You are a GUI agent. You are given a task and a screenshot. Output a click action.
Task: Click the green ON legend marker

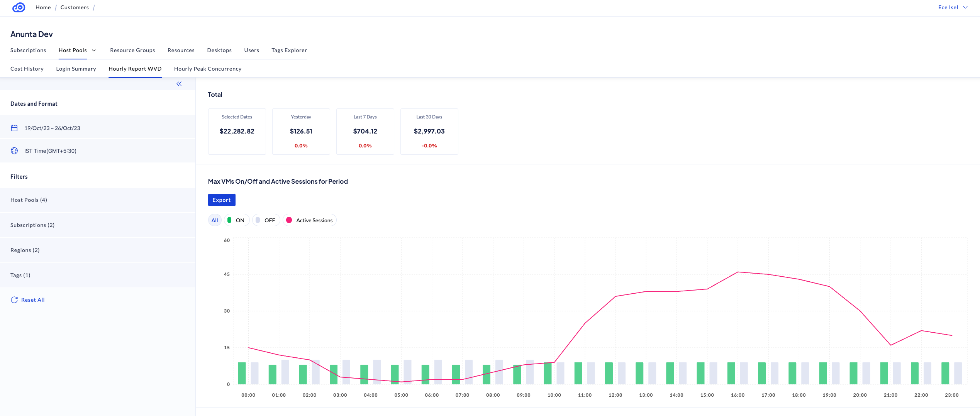(x=229, y=220)
